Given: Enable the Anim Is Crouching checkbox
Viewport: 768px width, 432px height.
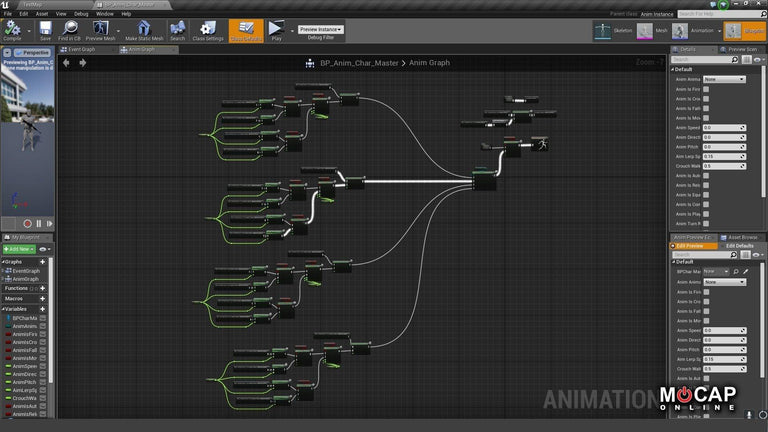Looking at the screenshot, I should [706, 99].
